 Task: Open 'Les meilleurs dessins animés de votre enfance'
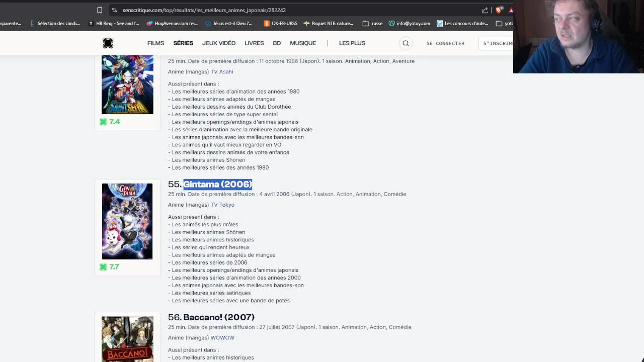(230, 152)
